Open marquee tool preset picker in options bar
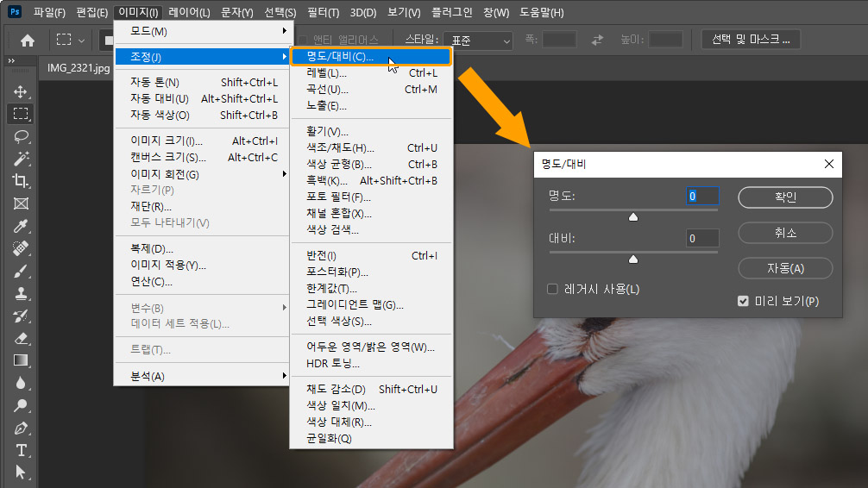Screen dimensions: 868x488 (70, 40)
